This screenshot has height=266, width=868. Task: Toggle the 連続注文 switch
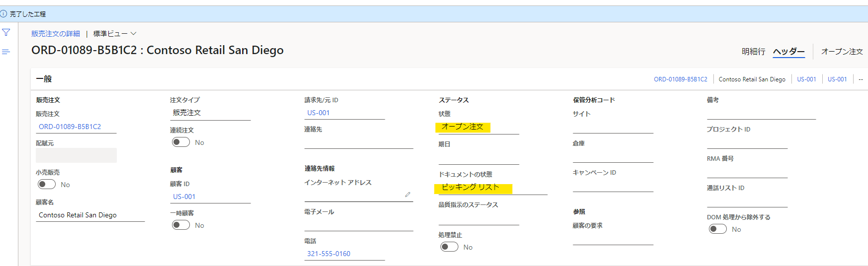(181, 142)
